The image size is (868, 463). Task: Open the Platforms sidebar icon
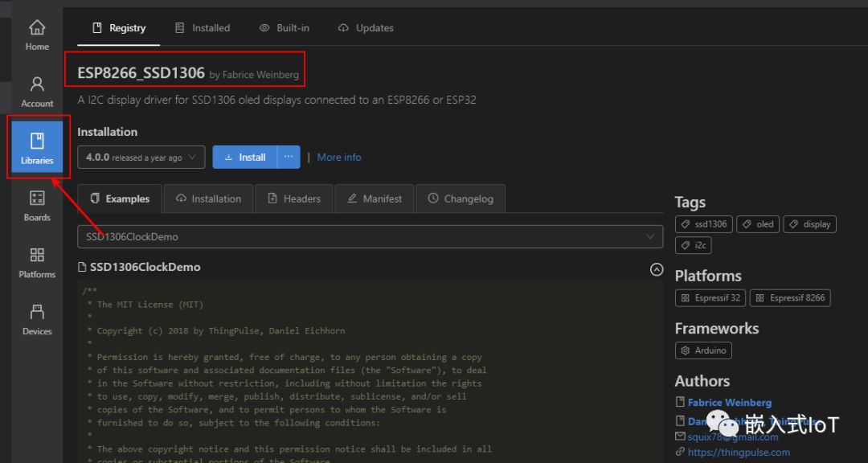point(37,263)
